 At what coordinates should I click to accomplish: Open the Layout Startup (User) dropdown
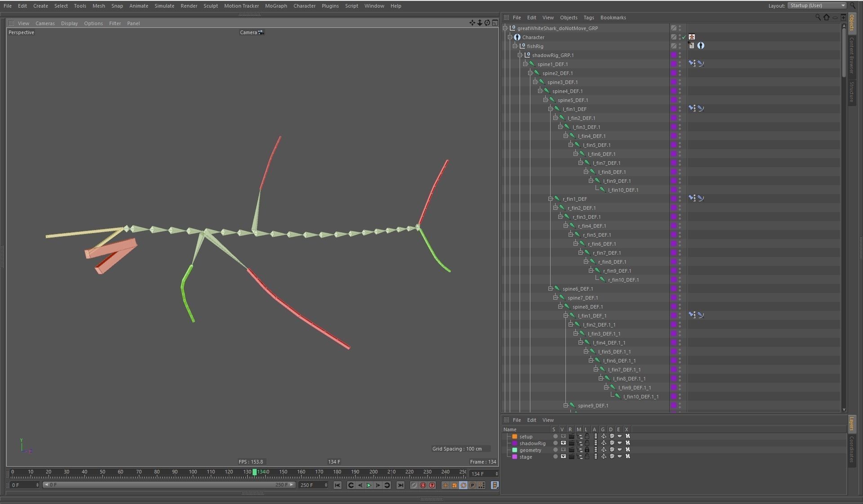pos(817,5)
